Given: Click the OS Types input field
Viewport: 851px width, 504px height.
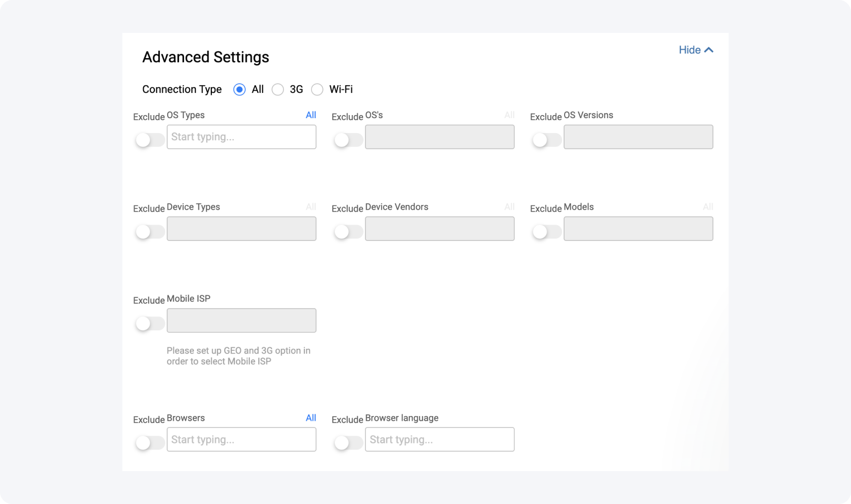Looking at the screenshot, I should [241, 137].
